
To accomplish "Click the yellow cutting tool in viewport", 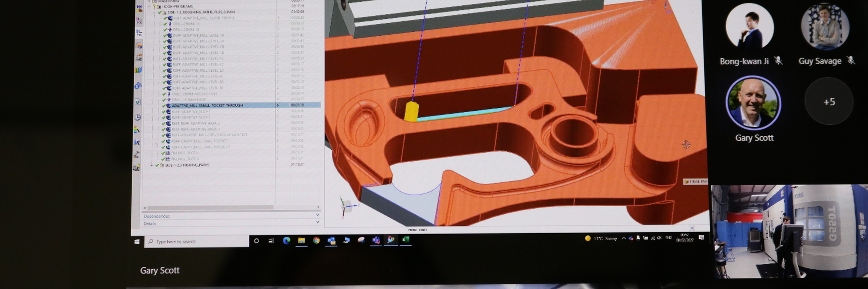I will [411, 111].
